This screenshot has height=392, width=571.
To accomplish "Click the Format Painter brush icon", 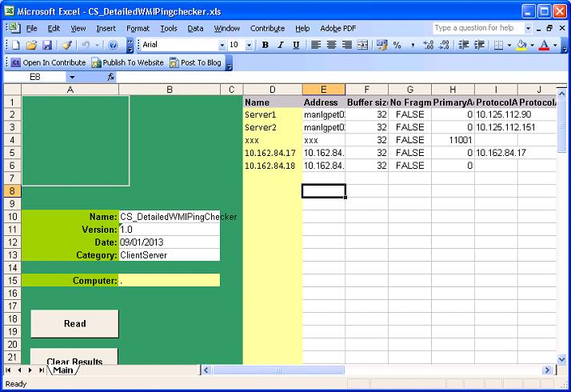I will pos(67,45).
